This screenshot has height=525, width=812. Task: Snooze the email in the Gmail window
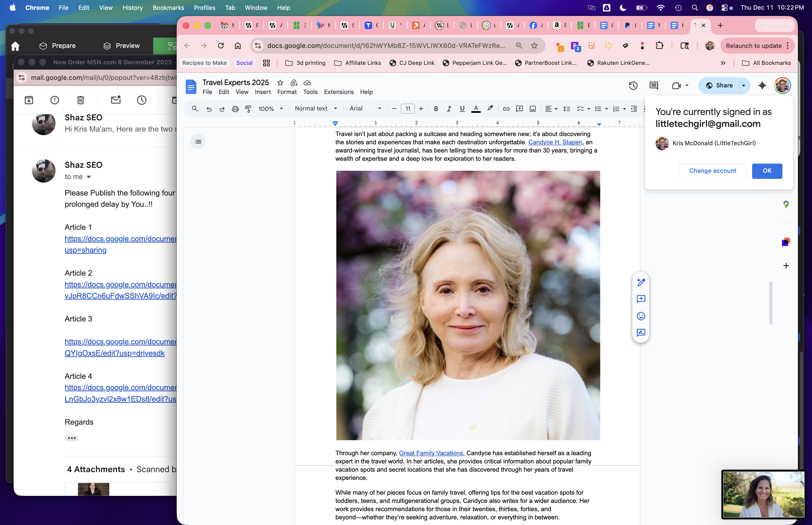click(x=141, y=100)
